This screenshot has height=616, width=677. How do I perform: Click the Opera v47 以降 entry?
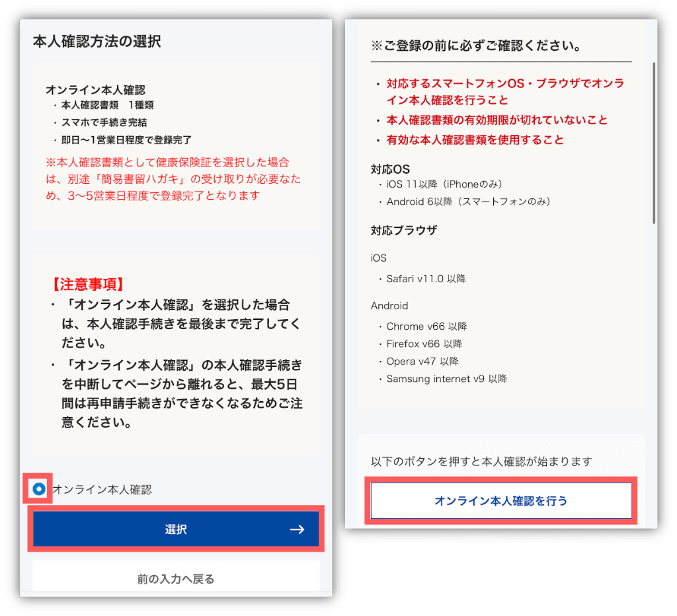[422, 362]
